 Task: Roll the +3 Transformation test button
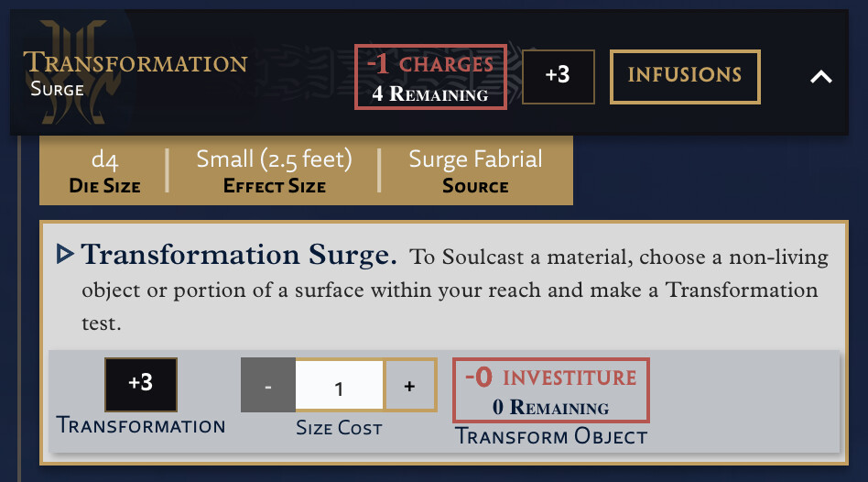point(141,385)
